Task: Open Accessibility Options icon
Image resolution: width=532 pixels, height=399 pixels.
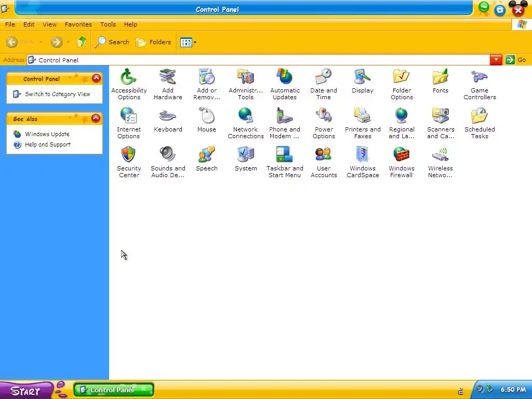Action: click(129, 84)
